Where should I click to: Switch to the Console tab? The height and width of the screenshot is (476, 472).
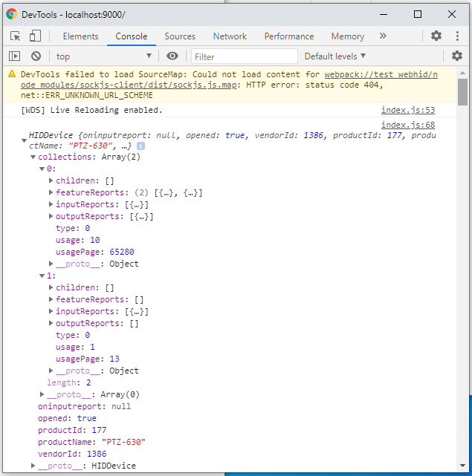tap(132, 36)
